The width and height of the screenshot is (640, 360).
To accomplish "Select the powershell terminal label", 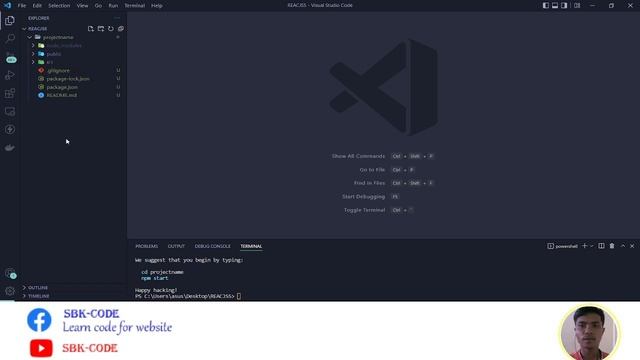I will 562,246.
